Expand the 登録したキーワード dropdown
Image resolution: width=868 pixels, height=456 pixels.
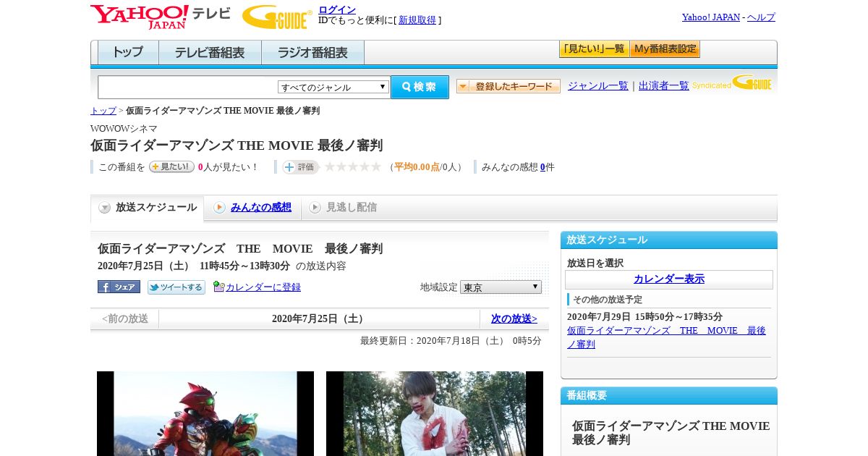pos(509,86)
